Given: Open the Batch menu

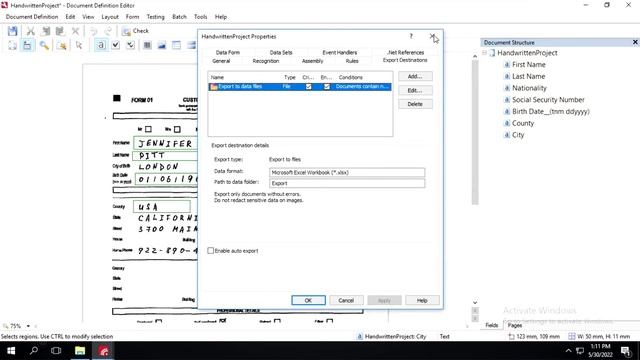Looking at the screenshot, I should (x=179, y=17).
